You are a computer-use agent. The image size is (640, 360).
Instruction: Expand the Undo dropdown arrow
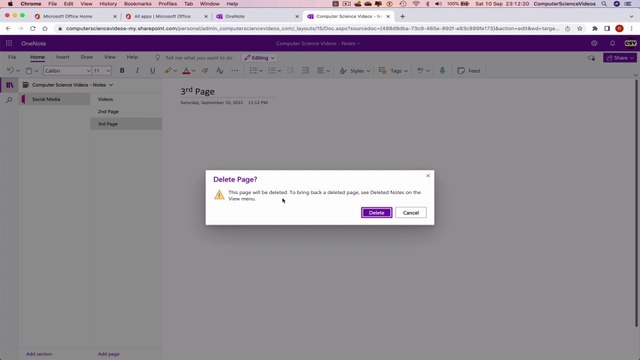[x=18, y=71]
